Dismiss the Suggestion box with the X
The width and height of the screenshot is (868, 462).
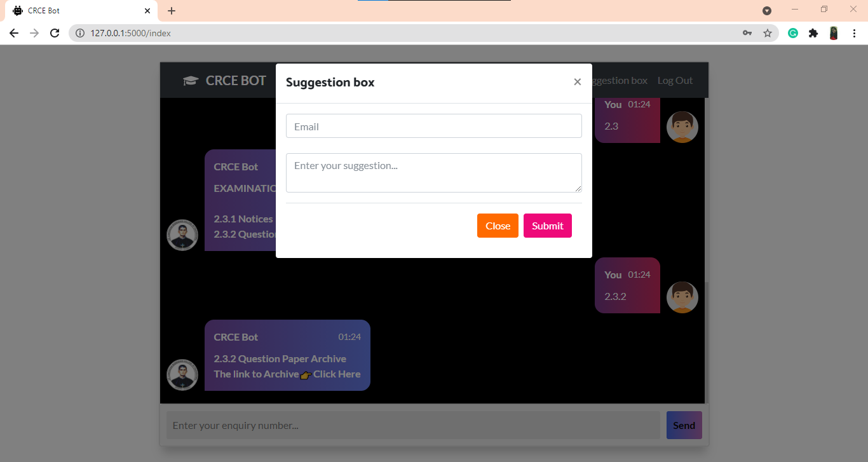pyautogui.click(x=577, y=81)
